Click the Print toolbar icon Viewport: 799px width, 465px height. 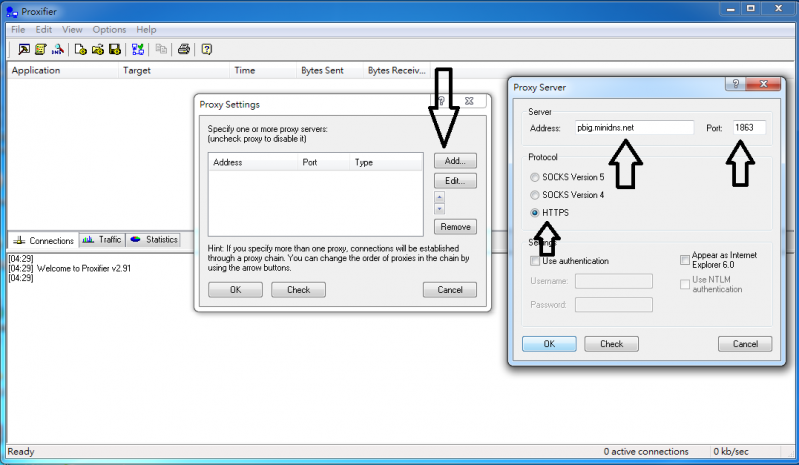point(184,49)
